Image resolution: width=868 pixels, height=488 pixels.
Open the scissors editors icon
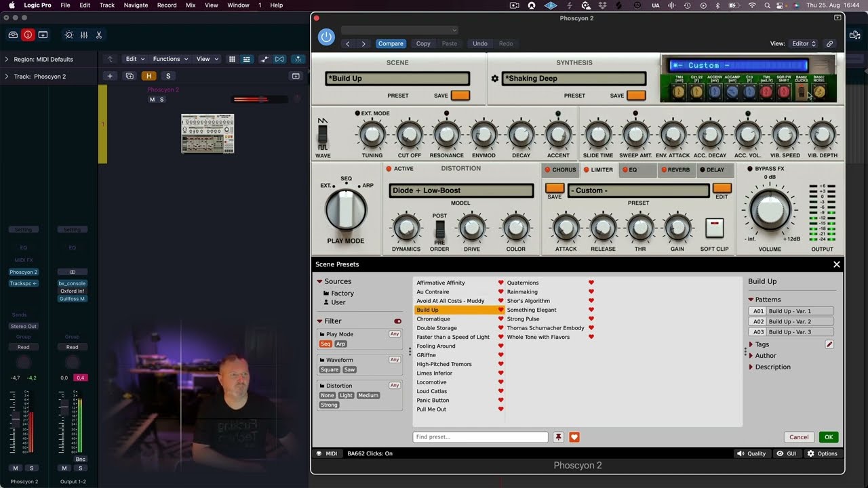[x=99, y=35]
